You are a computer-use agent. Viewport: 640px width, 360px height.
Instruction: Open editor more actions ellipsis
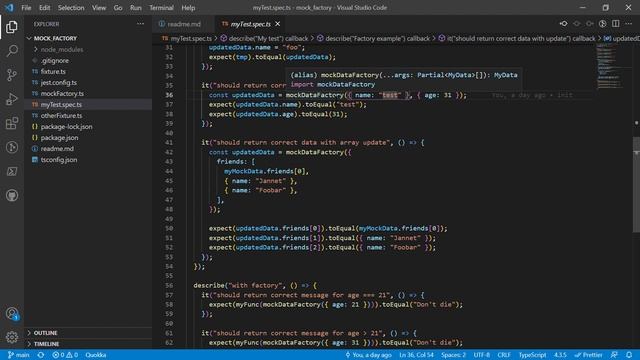[x=629, y=24]
